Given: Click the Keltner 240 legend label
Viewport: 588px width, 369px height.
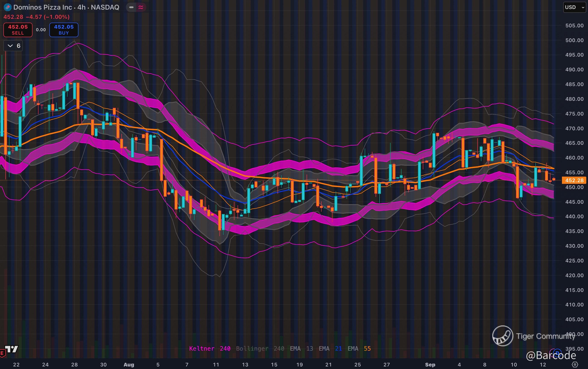Looking at the screenshot, I should tap(210, 348).
